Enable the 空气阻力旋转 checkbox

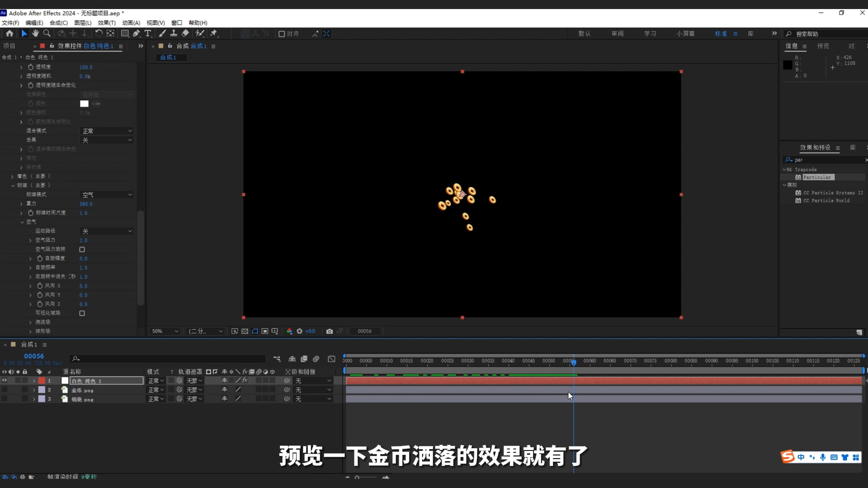[82, 249]
